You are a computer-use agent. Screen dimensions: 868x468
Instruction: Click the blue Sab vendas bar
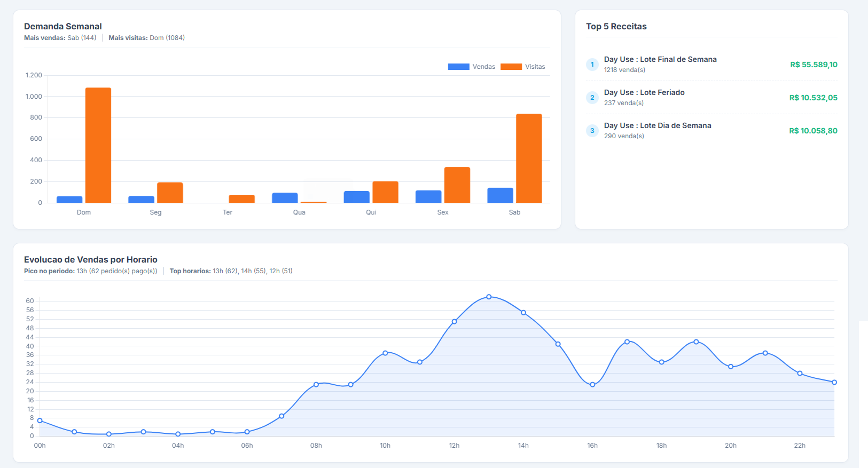click(x=500, y=195)
